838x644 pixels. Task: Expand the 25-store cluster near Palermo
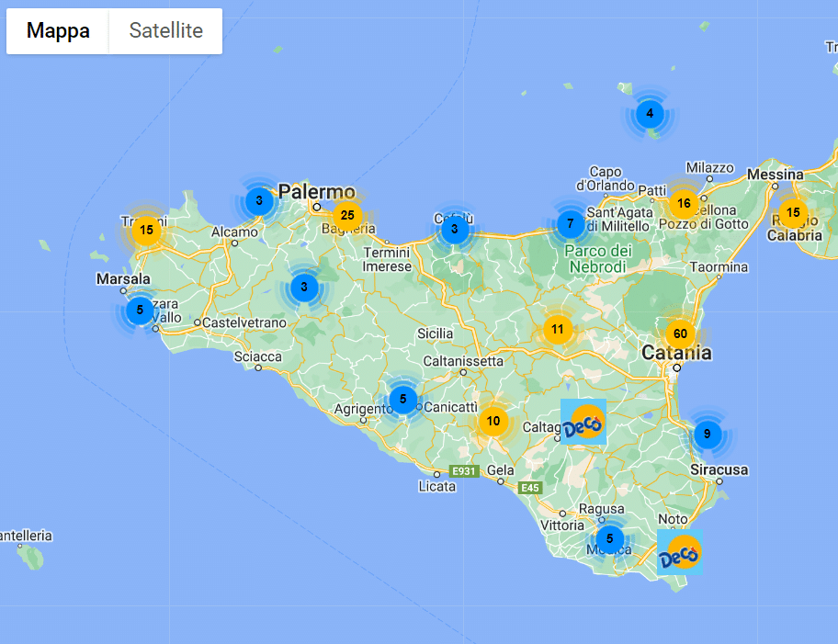tap(346, 216)
